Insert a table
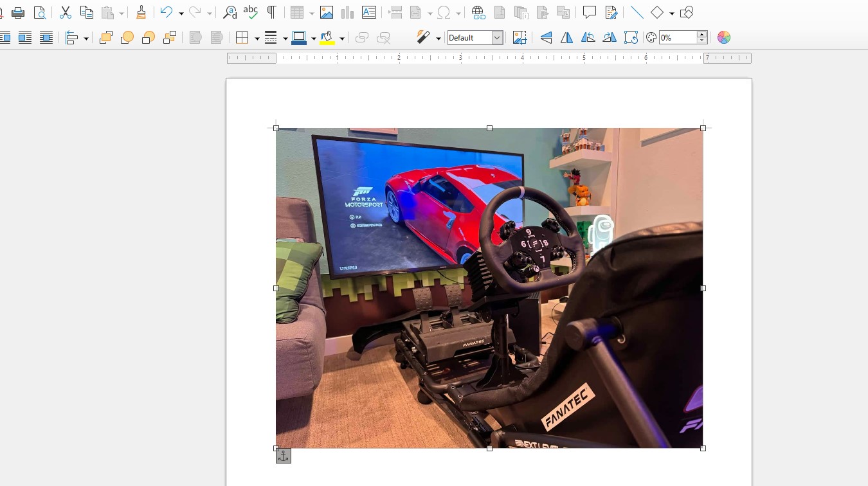Viewport: 868px width, 486px height. pos(296,12)
